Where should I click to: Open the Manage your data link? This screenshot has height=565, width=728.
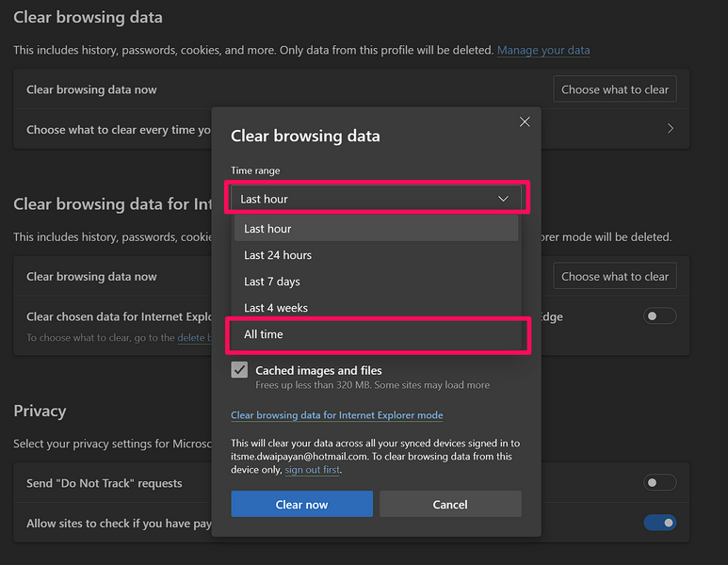pyautogui.click(x=543, y=50)
